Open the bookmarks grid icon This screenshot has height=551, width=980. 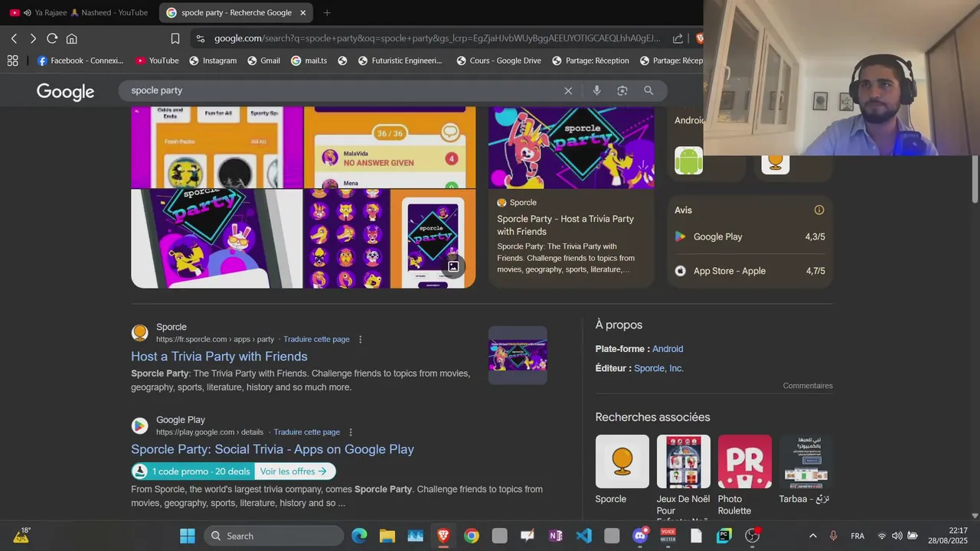coord(13,60)
